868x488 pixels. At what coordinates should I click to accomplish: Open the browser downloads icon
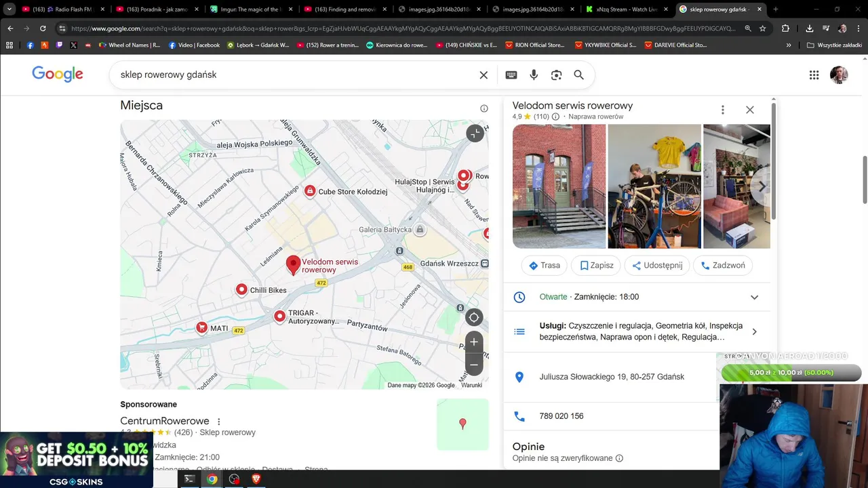point(810,28)
